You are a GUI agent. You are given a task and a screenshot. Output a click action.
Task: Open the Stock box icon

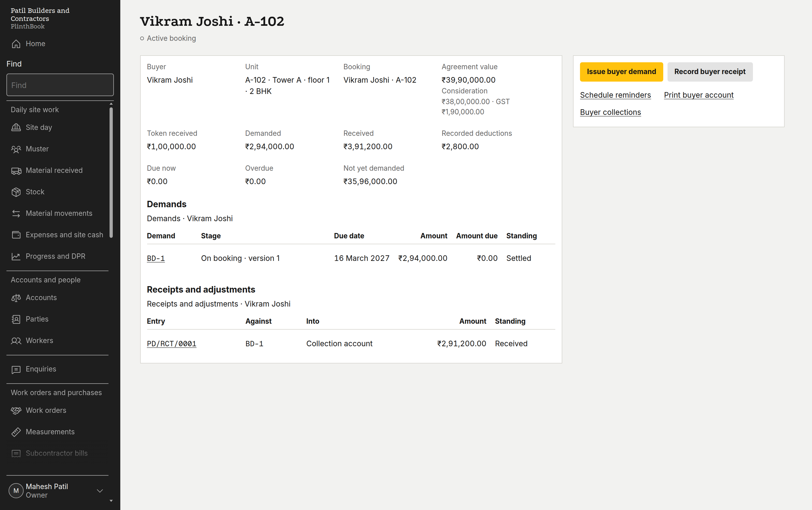(16, 192)
